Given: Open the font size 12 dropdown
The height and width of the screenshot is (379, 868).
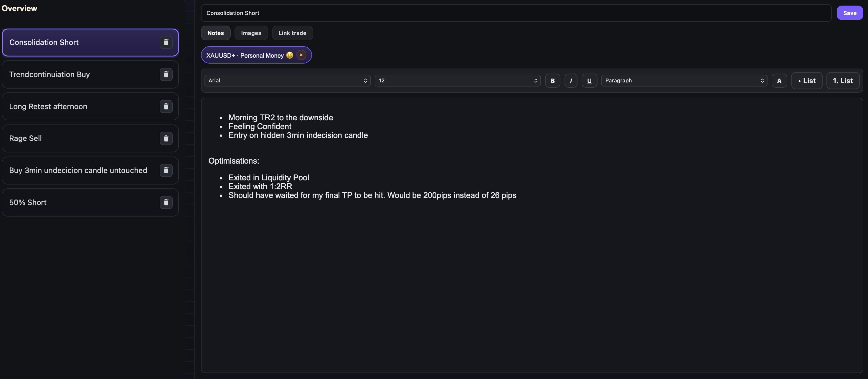Looking at the screenshot, I should [457, 81].
